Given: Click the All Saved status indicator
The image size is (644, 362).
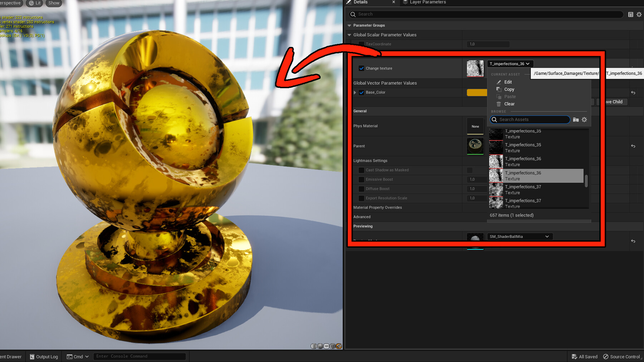Looking at the screenshot, I should tap(585, 357).
